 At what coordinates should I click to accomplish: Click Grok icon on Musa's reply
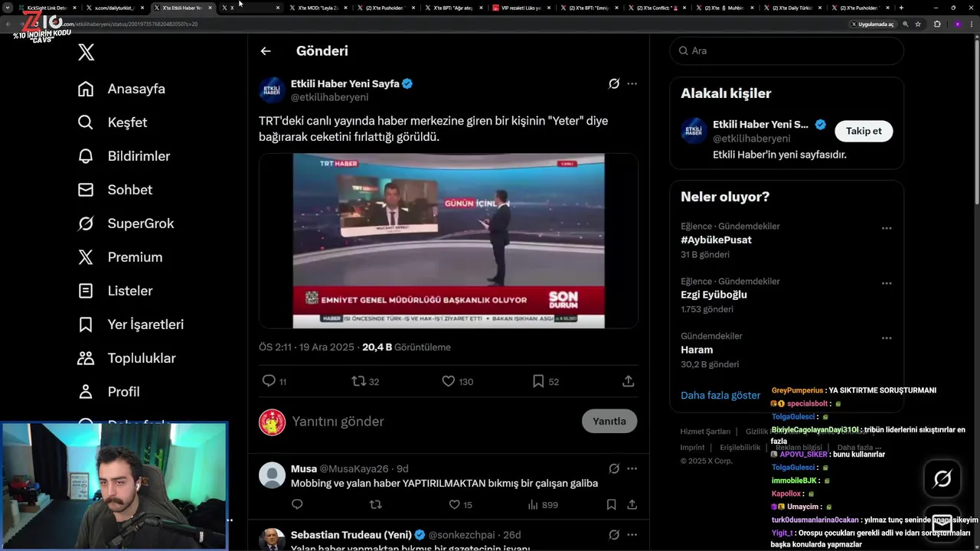(614, 468)
